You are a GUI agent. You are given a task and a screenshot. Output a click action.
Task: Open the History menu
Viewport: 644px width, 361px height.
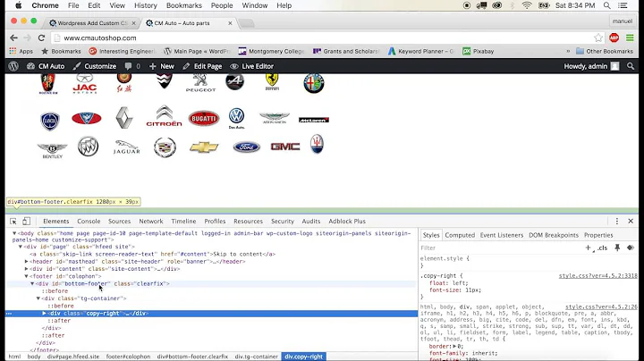point(146,5)
